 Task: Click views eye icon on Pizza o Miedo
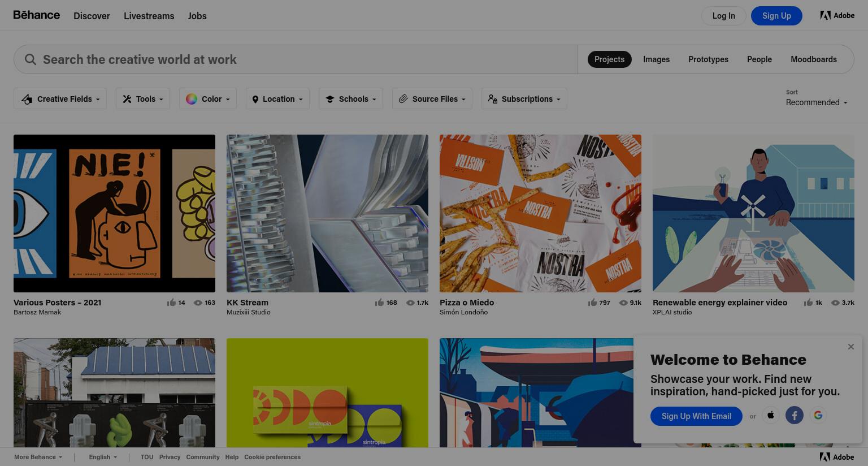[623, 303]
